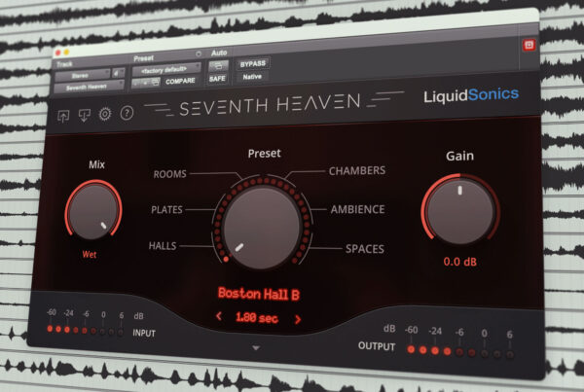Image resolution: width=584 pixels, height=392 pixels.
Task: Open the load preset icon with up arrow
Action: click(x=63, y=116)
